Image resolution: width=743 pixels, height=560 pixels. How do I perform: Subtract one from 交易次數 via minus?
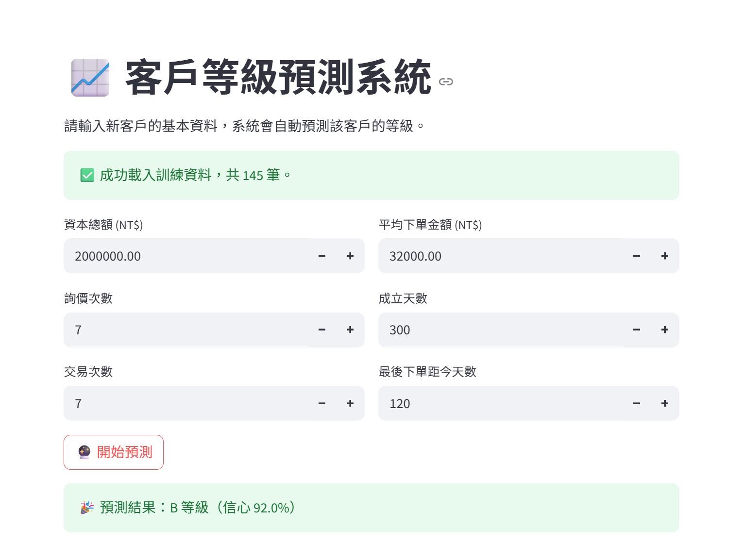click(x=321, y=403)
